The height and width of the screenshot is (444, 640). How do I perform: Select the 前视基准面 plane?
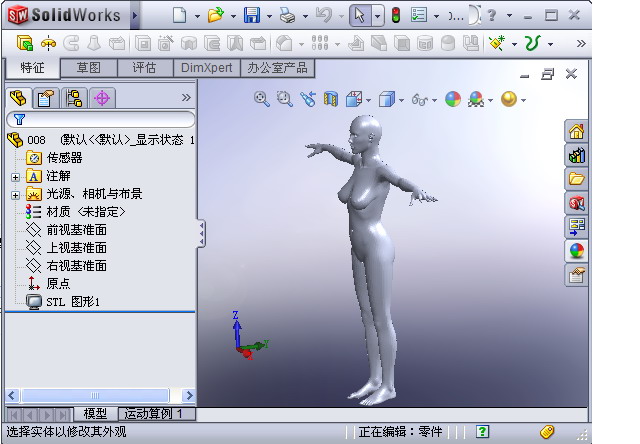click(x=67, y=230)
